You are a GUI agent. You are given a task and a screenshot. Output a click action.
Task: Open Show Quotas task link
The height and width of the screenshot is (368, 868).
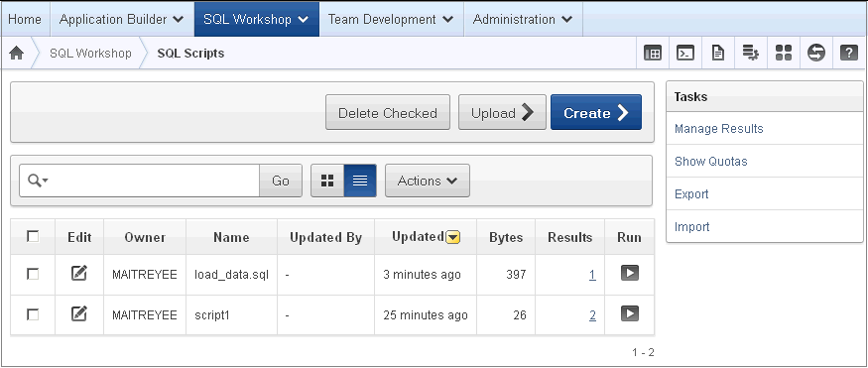[x=711, y=161]
